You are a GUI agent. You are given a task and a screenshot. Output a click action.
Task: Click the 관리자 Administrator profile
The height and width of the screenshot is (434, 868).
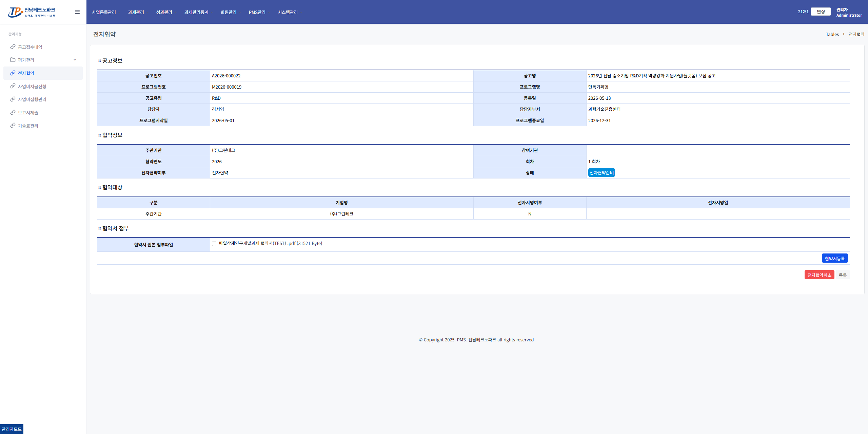coord(849,12)
